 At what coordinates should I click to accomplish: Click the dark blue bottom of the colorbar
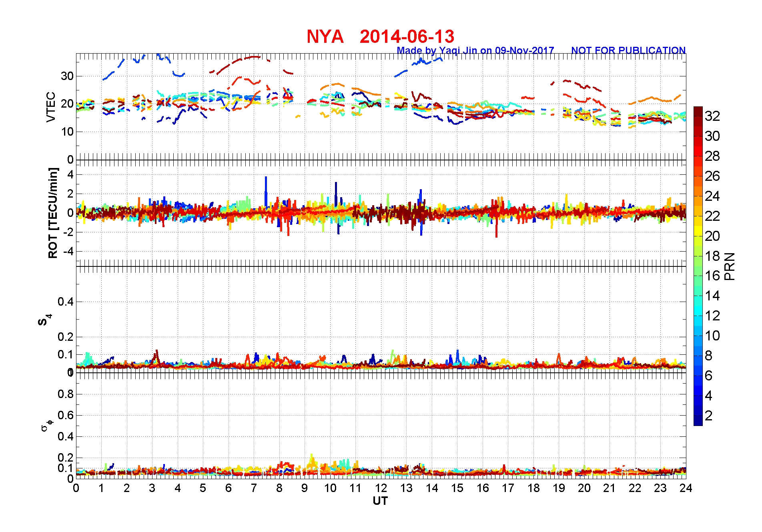click(x=698, y=421)
